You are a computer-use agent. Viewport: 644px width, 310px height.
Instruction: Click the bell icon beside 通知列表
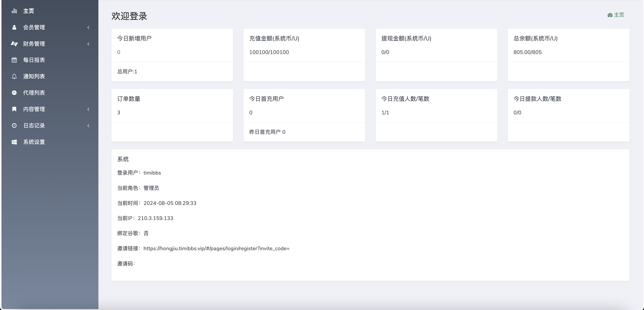pyautogui.click(x=14, y=76)
